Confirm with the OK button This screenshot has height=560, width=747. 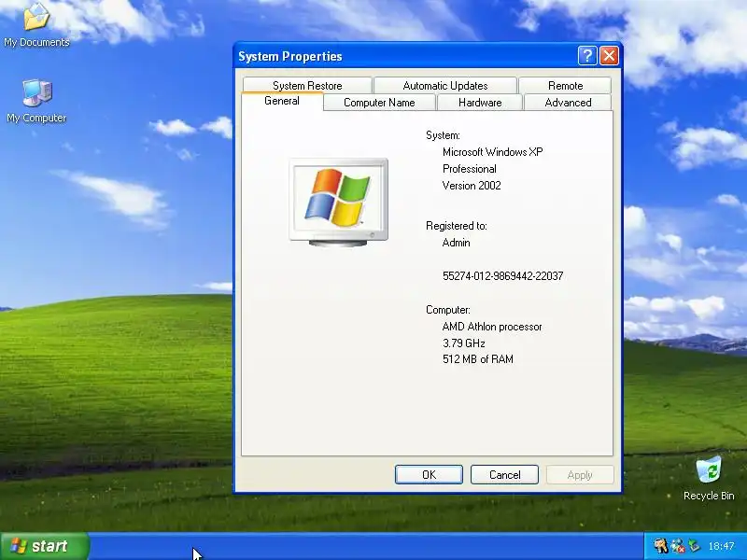point(429,475)
